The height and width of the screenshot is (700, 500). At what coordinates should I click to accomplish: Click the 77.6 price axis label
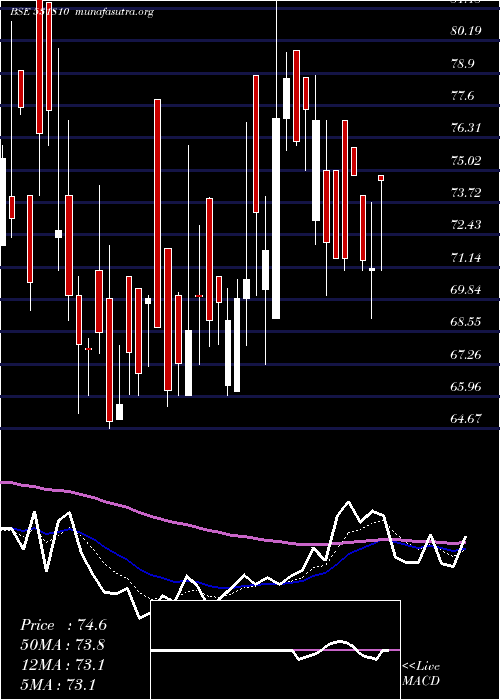463,96
